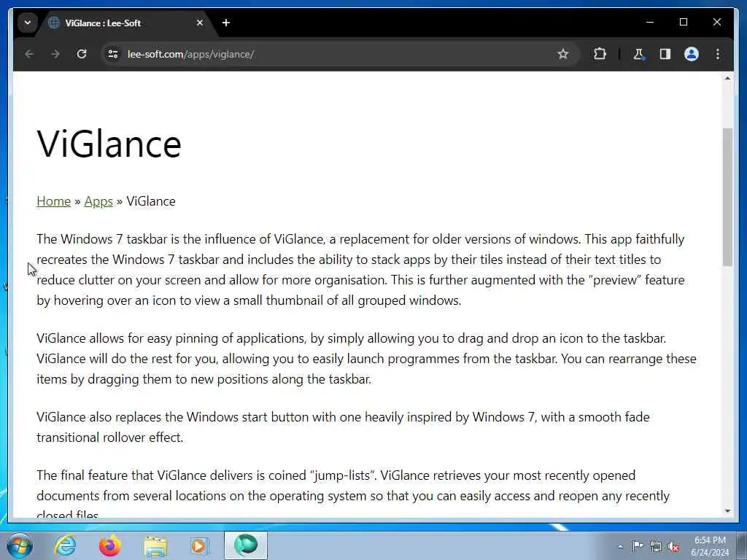Go back to the previous page
747x560 pixels.
pos(29,54)
